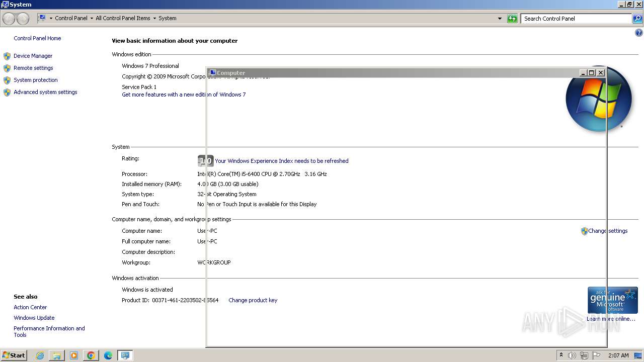The image size is (644, 362).
Task: Show hidden tray icons using the chevron
Action: [x=561, y=355]
